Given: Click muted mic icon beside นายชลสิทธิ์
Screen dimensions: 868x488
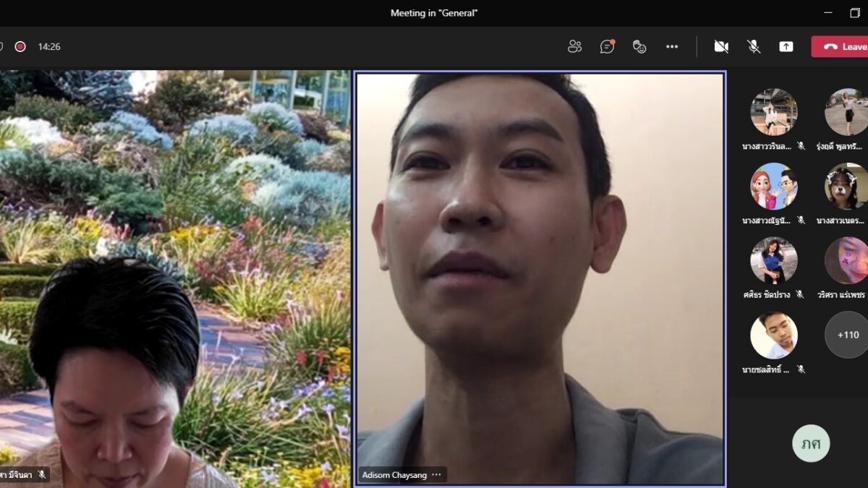Looking at the screenshot, I should pos(801,369).
